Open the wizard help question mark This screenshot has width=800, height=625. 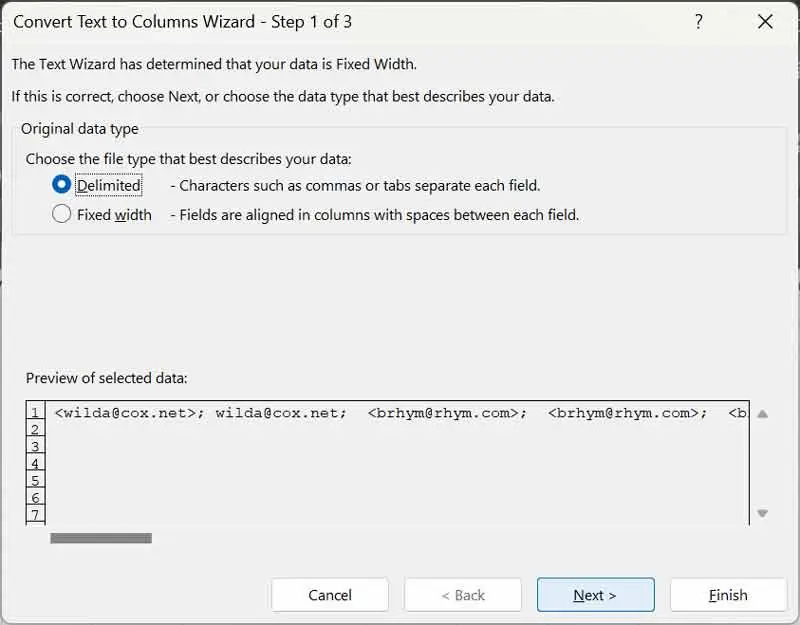click(x=698, y=22)
